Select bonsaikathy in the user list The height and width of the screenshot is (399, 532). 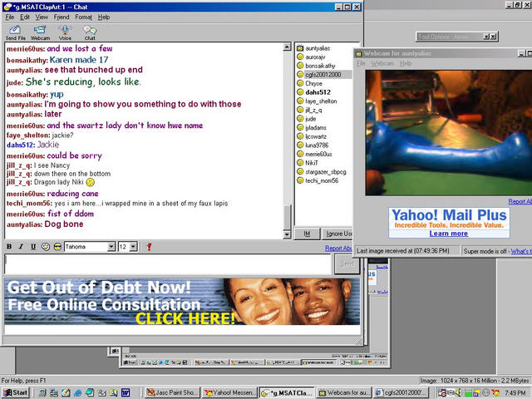320,66
